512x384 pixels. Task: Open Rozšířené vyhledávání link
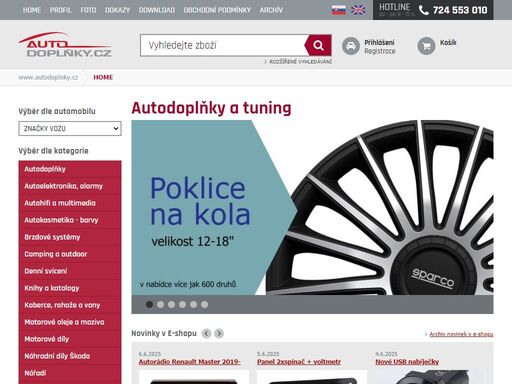(x=300, y=62)
